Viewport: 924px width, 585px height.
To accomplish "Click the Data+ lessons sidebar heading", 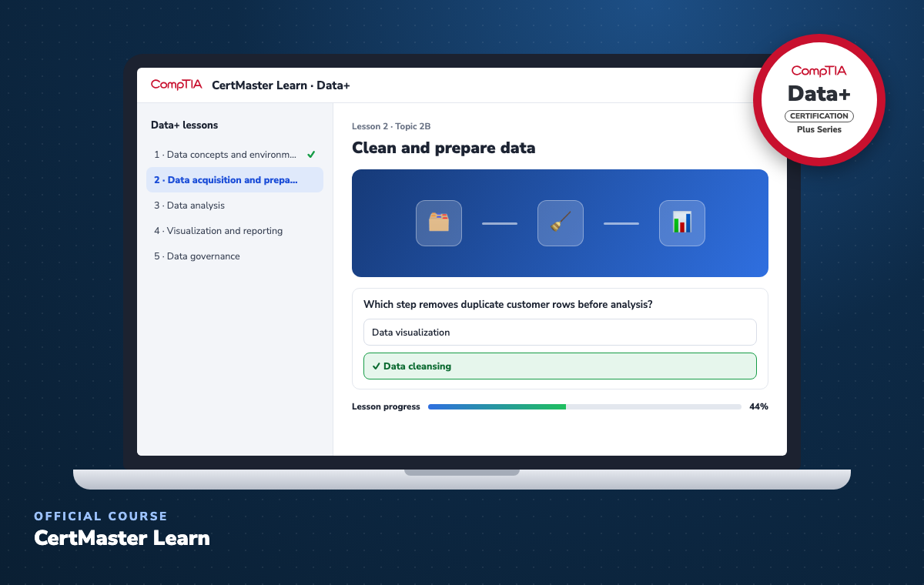I will pyautogui.click(x=184, y=125).
